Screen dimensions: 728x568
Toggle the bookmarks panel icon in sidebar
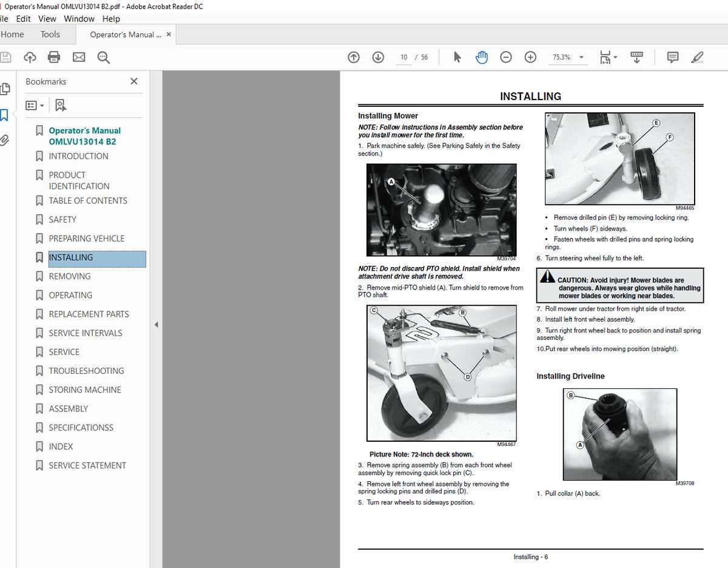(x=4, y=115)
